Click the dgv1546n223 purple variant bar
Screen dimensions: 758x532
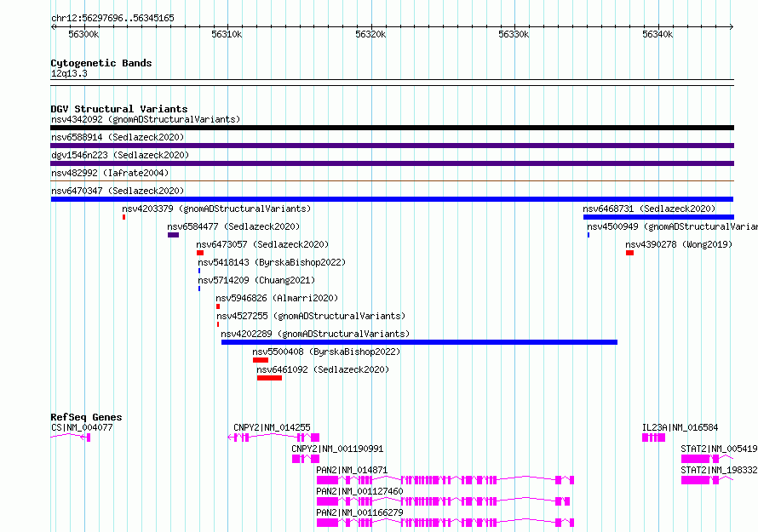(392, 163)
